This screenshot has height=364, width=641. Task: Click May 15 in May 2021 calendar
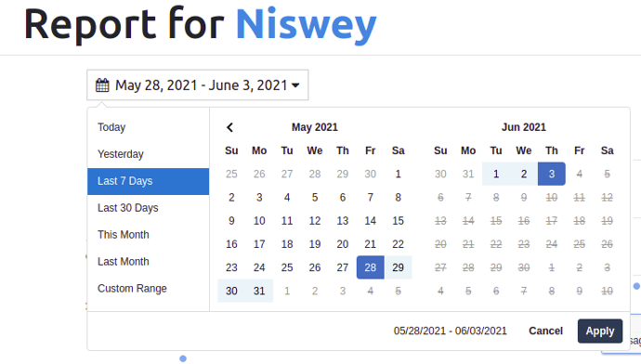[x=399, y=221]
